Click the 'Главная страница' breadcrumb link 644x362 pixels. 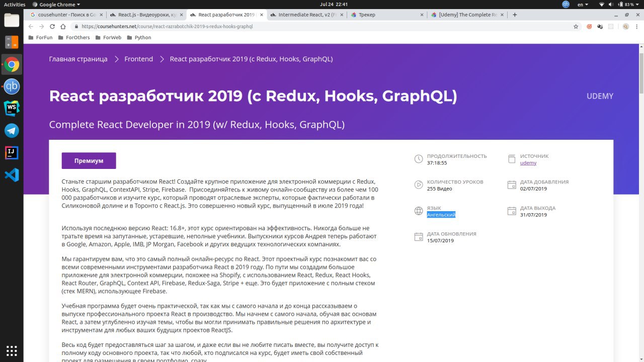(78, 59)
